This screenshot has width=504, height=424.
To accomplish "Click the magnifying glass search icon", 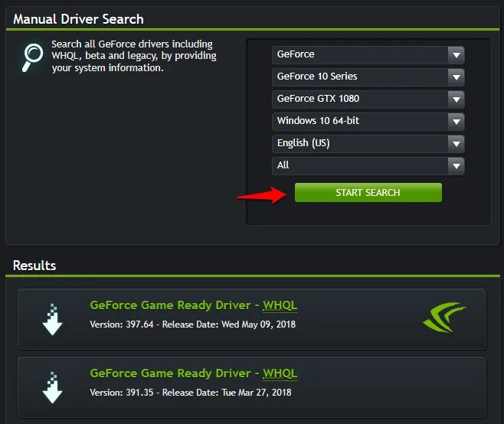I will pyautogui.click(x=32, y=57).
